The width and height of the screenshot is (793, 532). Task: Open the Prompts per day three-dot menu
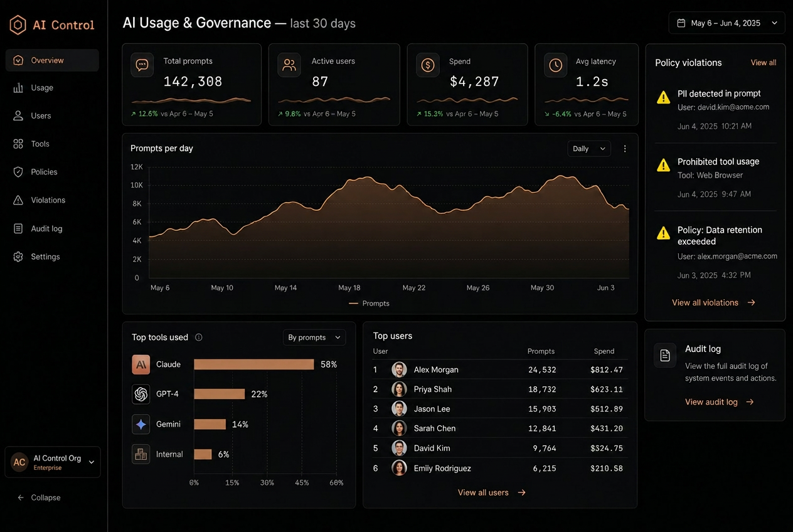point(625,149)
